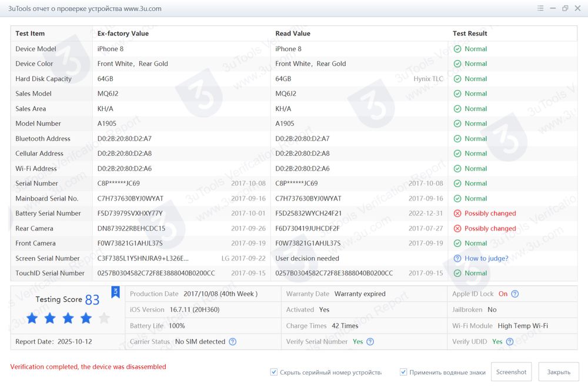The image size is (588, 390).
Task: Restore the 3uTools report window size
Action: pyautogui.click(x=565, y=8)
